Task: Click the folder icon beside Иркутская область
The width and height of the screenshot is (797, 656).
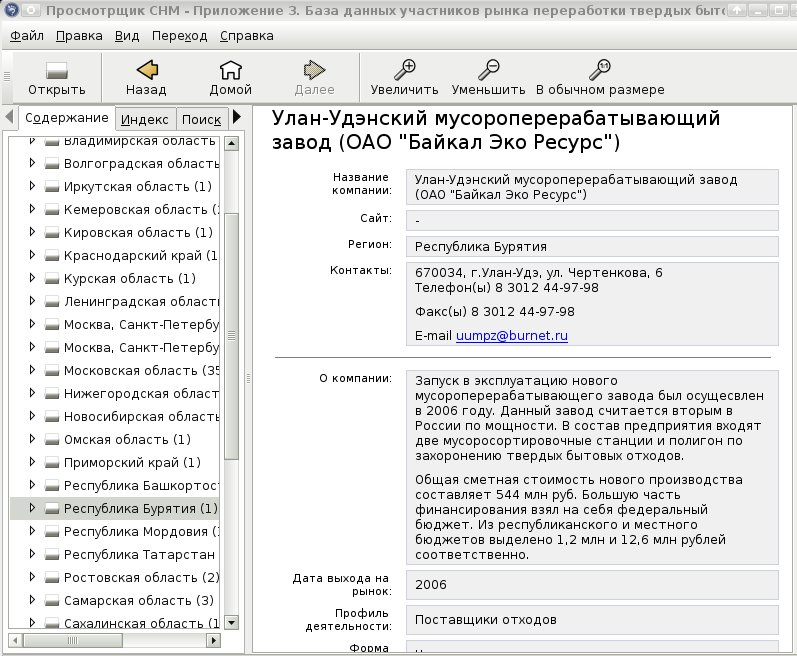Action: point(51,186)
